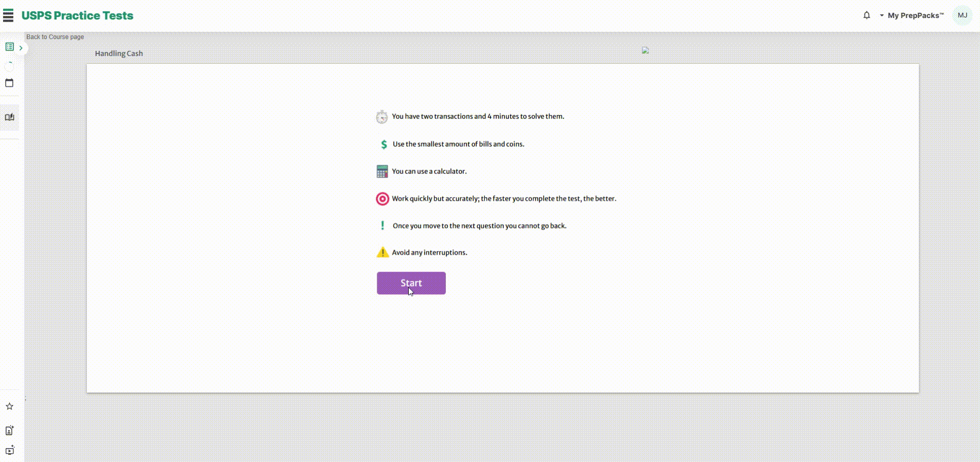
Task: Click the USPS Practice Tests title
Action: click(x=77, y=15)
